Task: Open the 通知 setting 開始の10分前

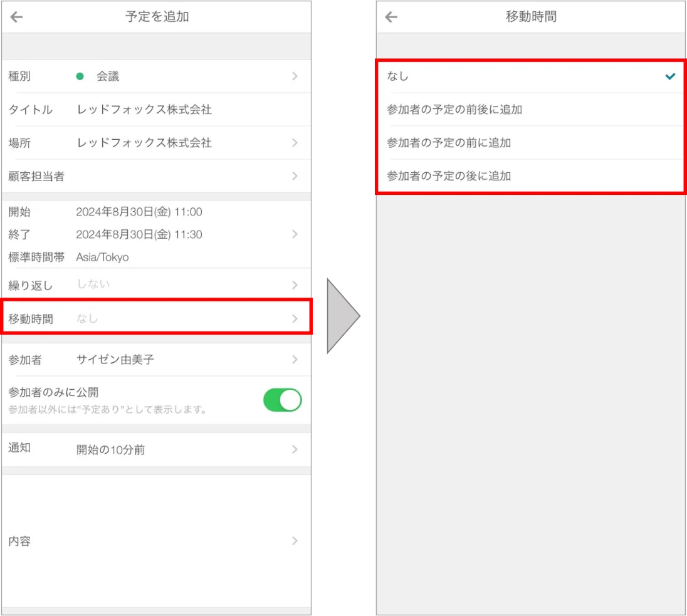Action: coord(157,449)
